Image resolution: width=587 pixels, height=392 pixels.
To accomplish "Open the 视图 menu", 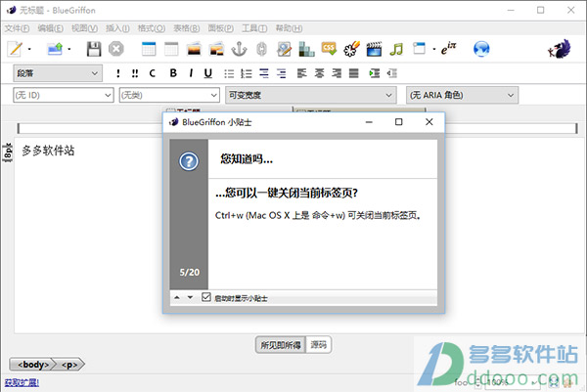I will [84, 28].
